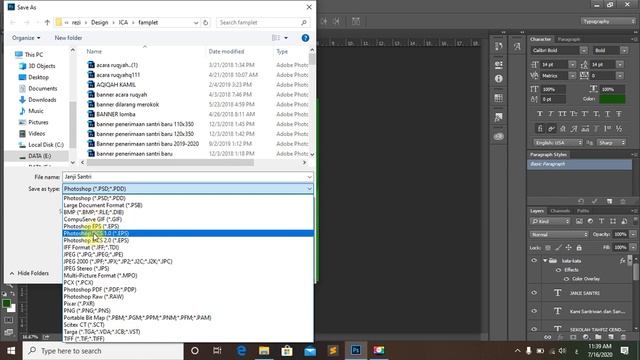Click the fx icon on kata-kata layer
The image size is (640, 360).
click(x=622, y=260)
